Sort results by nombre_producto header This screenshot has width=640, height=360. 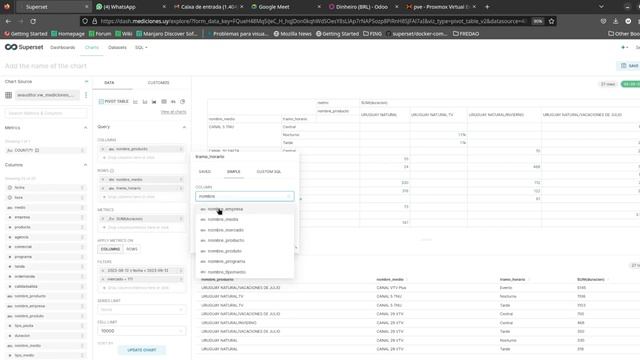tap(217, 280)
